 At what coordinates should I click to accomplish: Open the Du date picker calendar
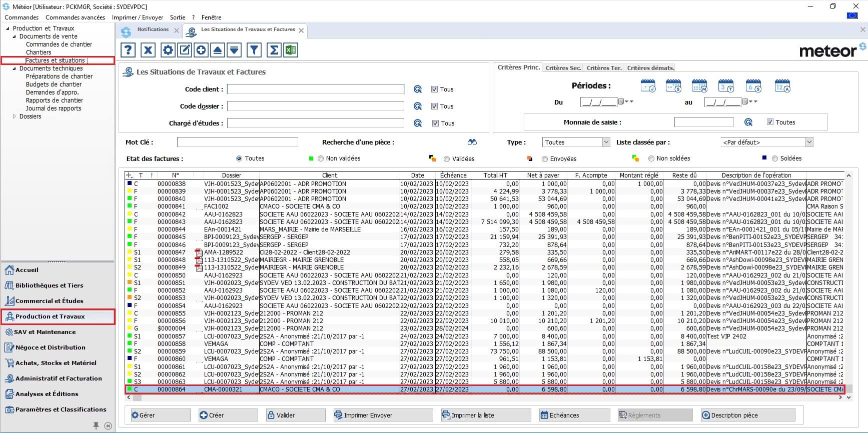coord(621,102)
